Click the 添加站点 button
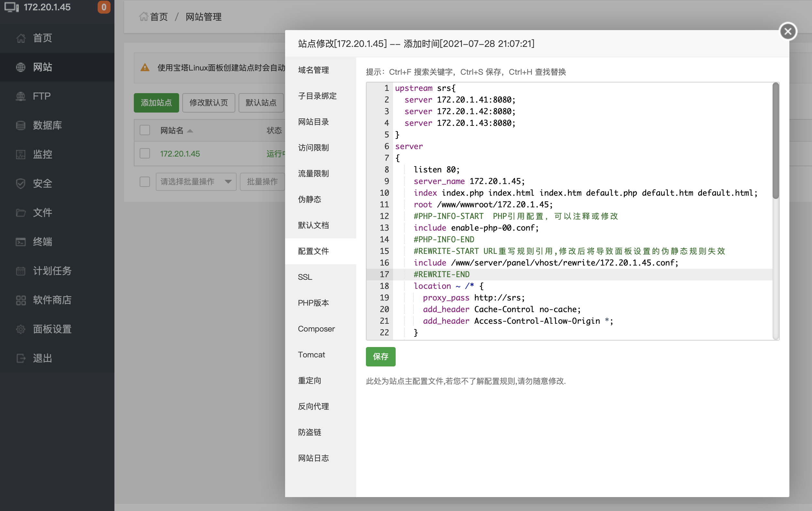Viewport: 812px width, 511px height. [156, 103]
